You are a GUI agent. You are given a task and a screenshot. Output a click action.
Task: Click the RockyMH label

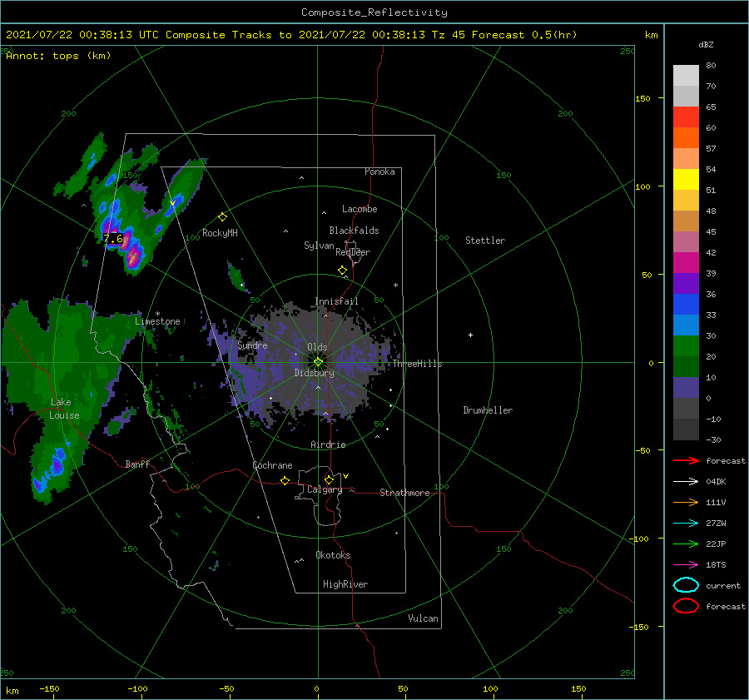[x=220, y=233]
